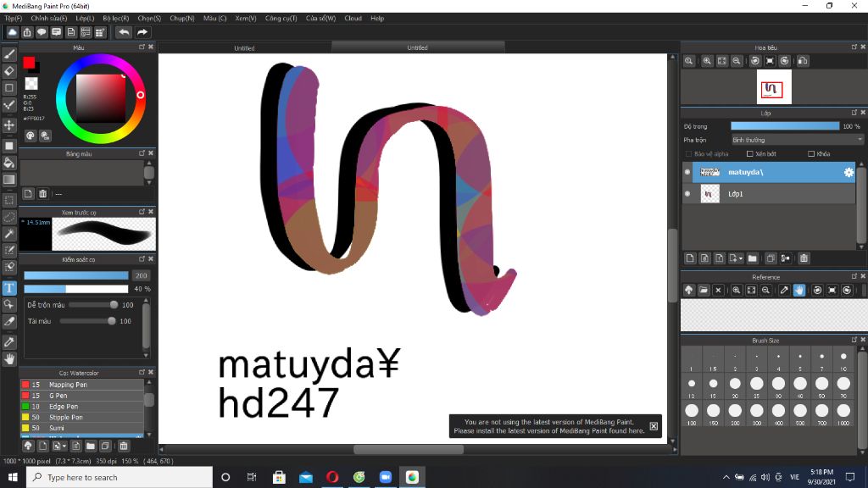Enable the Khóa lock checkbox

click(x=811, y=154)
